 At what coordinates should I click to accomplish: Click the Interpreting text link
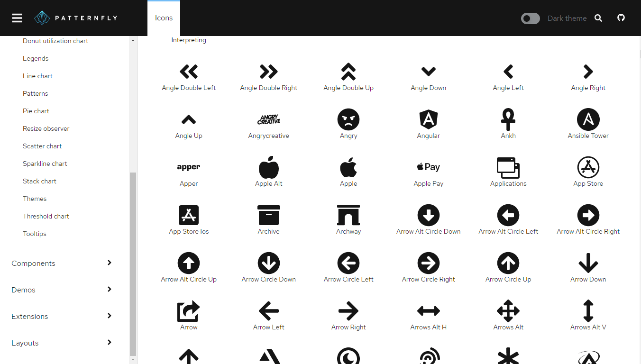point(189,40)
